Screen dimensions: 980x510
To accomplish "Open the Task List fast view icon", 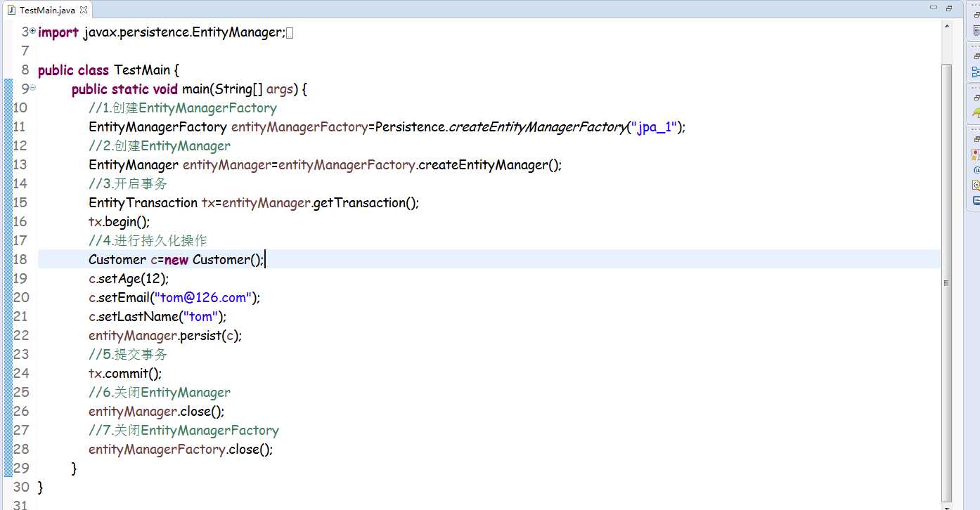I will pos(976,31).
